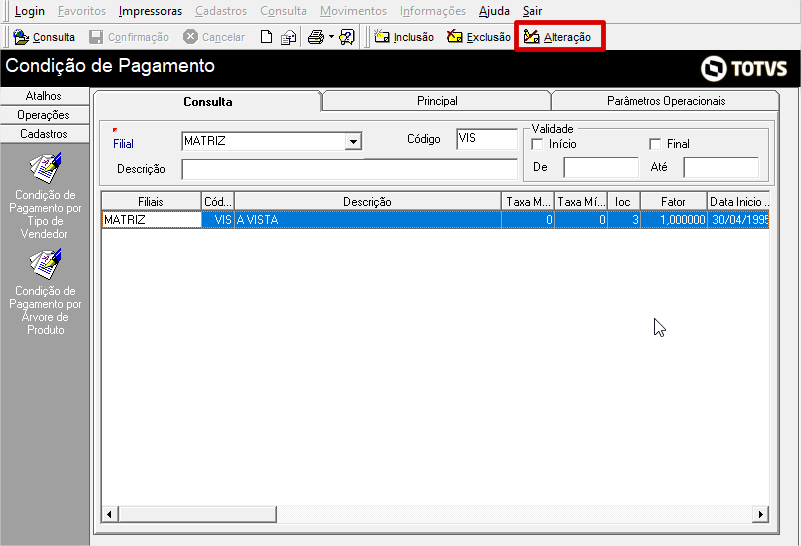Open the Impressoras menu

point(150,11)
